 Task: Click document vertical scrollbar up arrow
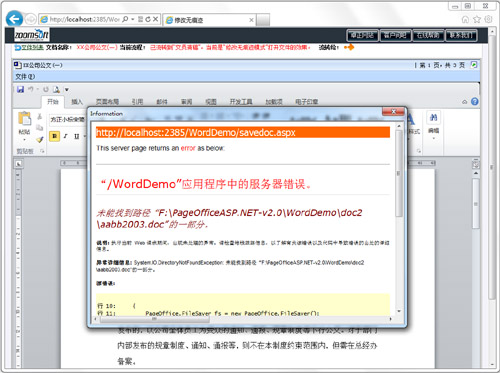tap(476, 173)
